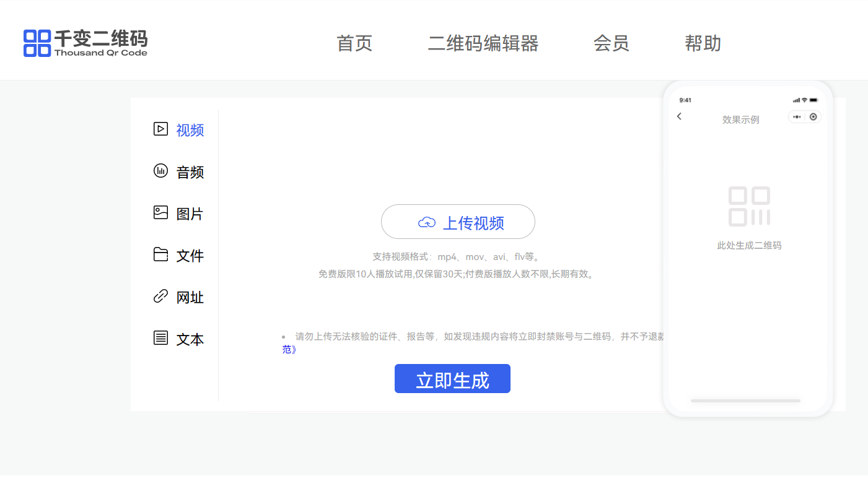Click the 上传视频 upload button
The height and width of the screenshot is (481, 868).
[x=458, y=222]
